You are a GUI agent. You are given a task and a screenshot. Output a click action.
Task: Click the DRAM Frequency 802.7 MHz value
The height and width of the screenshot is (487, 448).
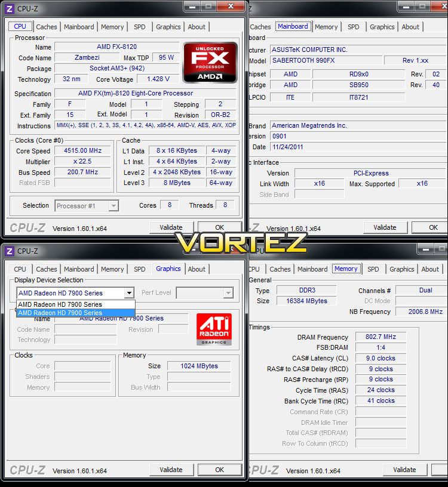tap(381, 337)
